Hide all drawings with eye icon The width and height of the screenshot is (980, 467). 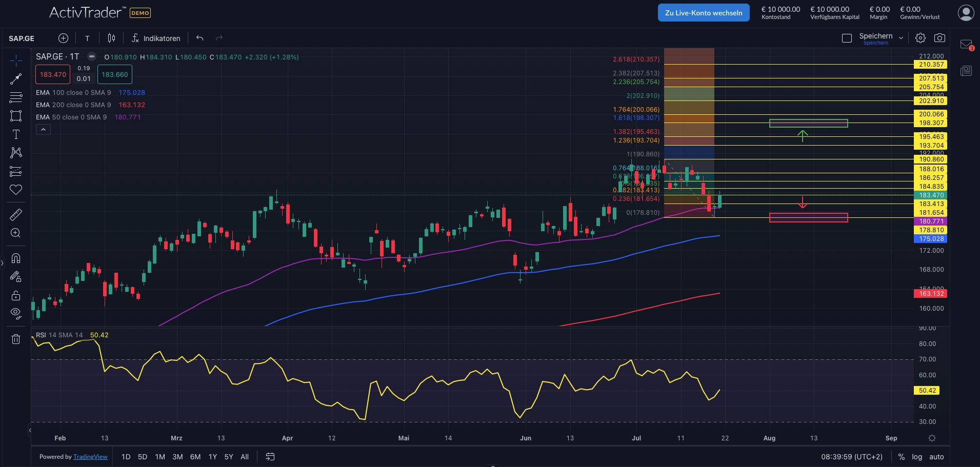point(16,313)
